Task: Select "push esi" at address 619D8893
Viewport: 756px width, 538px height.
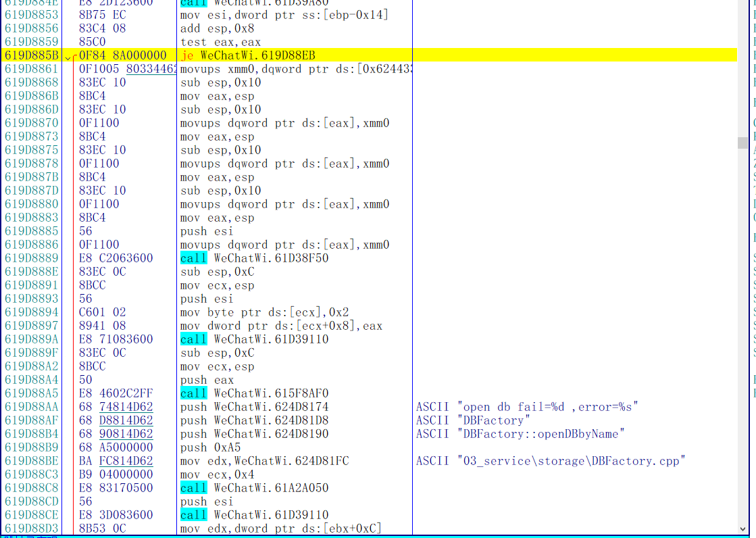Action: pyautogui.click(x=207, y=299)
